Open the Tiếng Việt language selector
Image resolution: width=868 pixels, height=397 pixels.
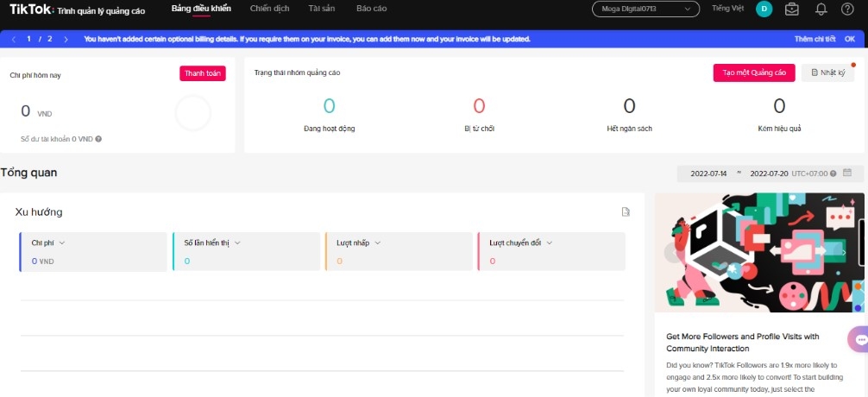(728, 9)
